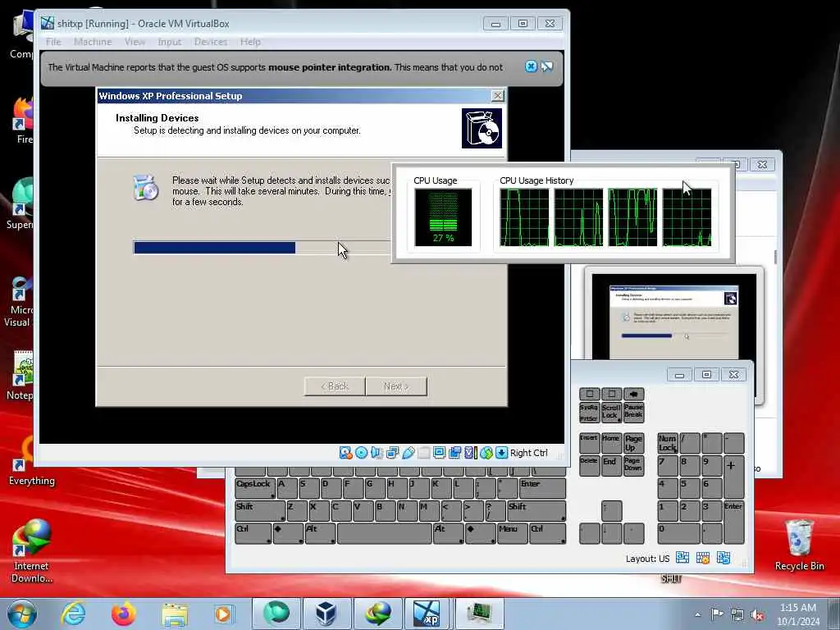Open Input menu in VirtualBox window
Screen dimensions: 840x630
pyautogui.click(x=169, y=42)
